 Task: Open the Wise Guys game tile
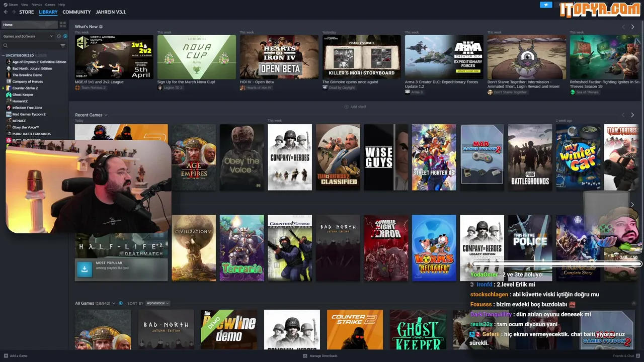tap(386, 157)
